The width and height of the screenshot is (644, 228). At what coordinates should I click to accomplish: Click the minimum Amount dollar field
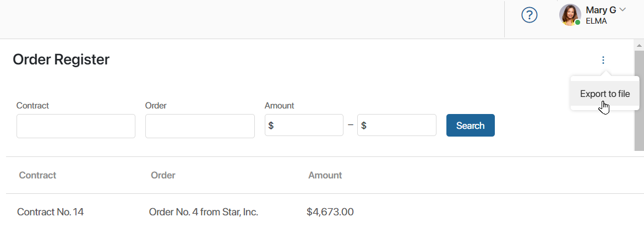(304, 125)
